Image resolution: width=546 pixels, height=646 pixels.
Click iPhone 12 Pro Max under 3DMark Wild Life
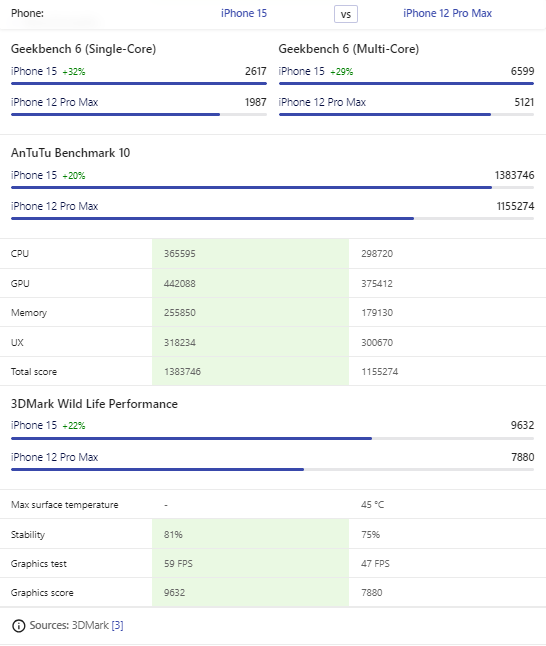[x=54, y=457]
